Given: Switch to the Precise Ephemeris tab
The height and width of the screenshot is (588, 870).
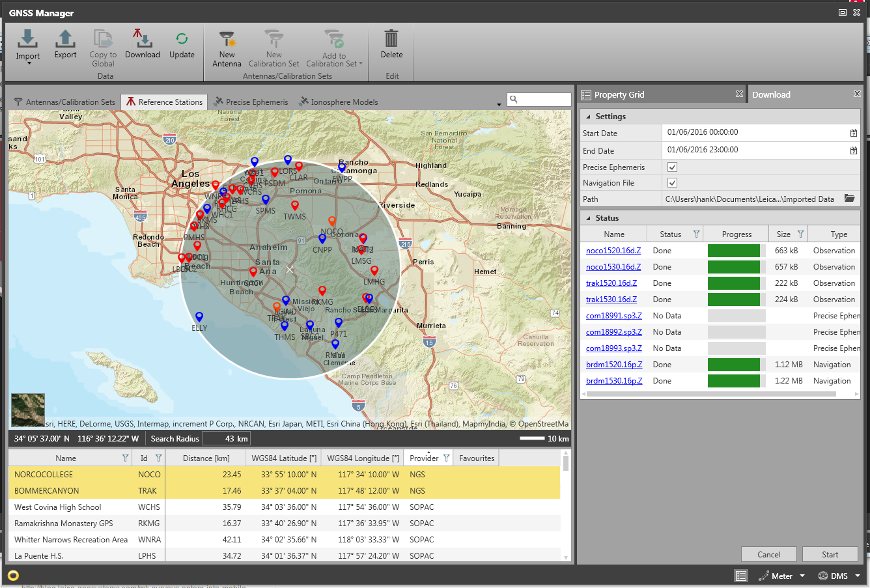Looking at the screenshot, I should [x=256, y=102].
